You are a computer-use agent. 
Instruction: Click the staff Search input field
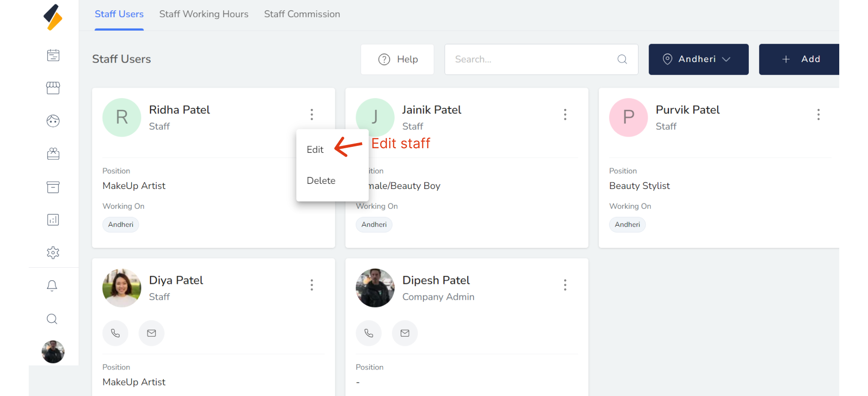tap(533, 59)
